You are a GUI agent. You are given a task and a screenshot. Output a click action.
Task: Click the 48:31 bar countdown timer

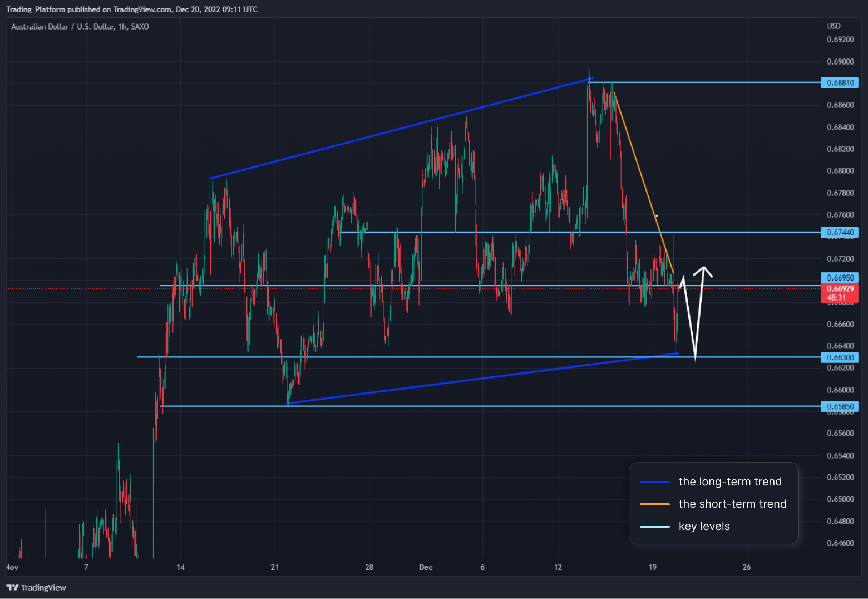pos(836,298)
